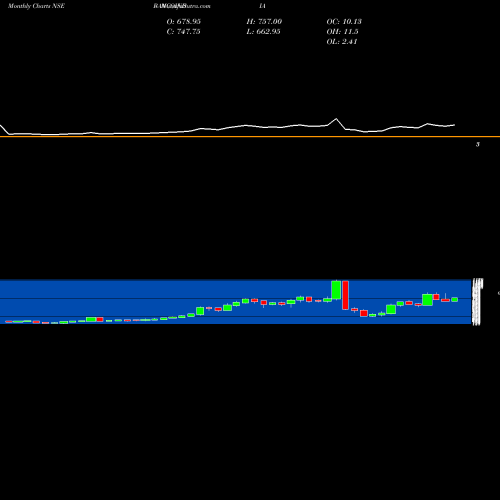Click the peak of the white indicator line
500x500 pixels.
click(x=336, y=119)
